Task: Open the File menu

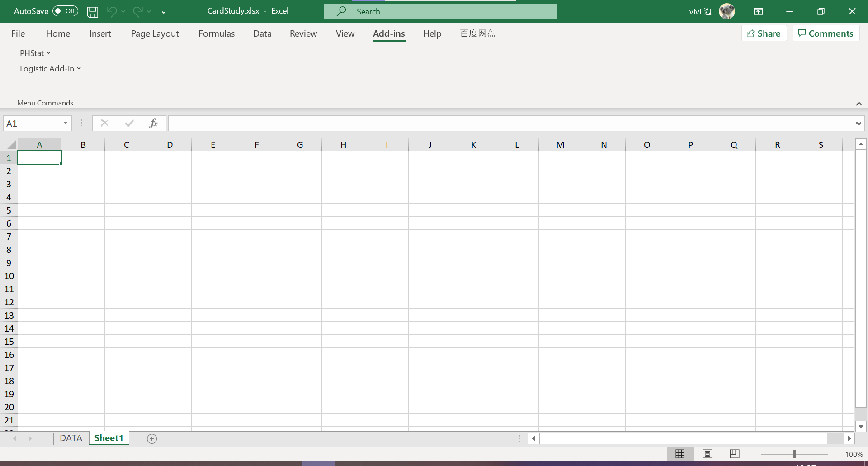Action: click(18, 33)
